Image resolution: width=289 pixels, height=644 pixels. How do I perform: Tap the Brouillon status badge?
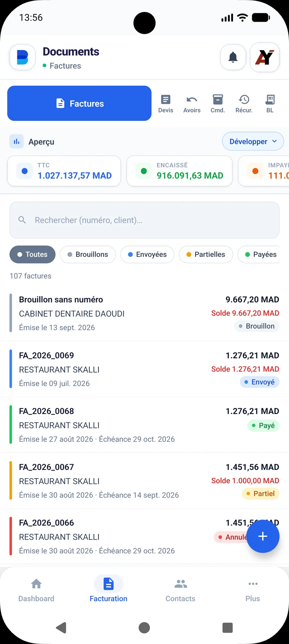coord(257,326)
